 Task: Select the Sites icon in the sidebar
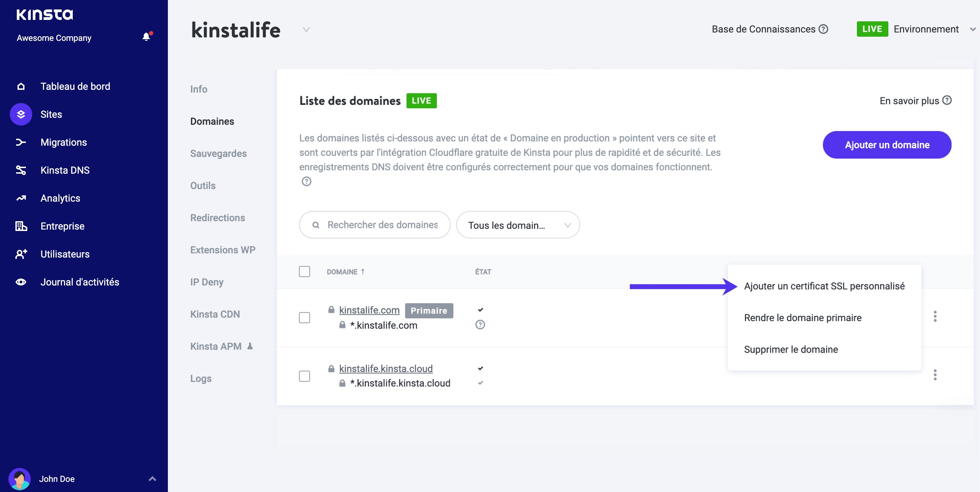[x=21, y=114]
